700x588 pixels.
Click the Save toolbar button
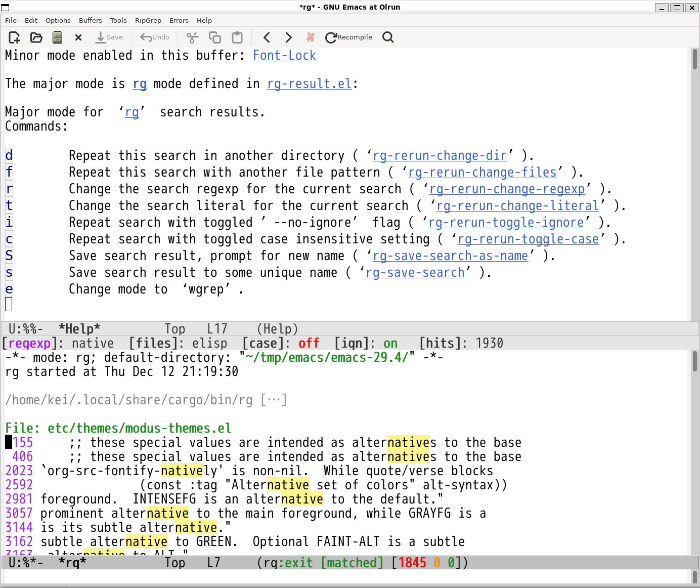click(x=109, y=37)
